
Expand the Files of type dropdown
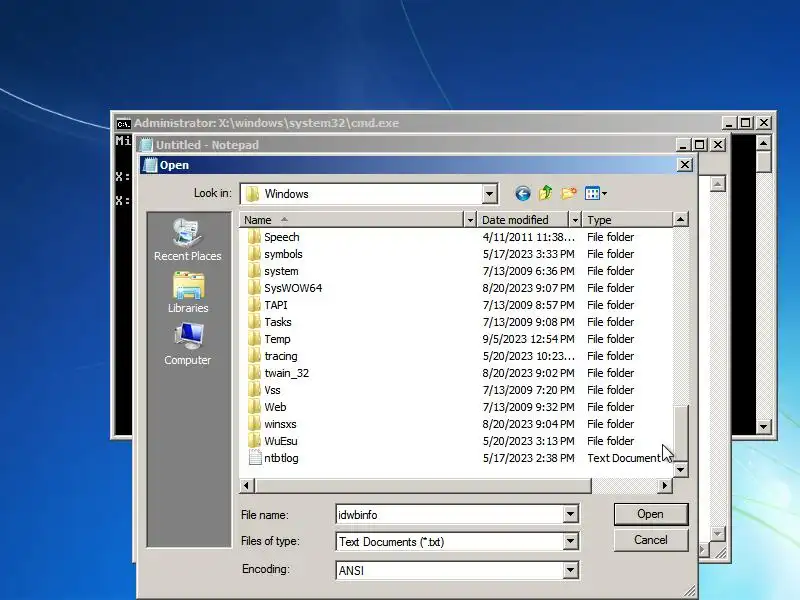coord(571,541)
